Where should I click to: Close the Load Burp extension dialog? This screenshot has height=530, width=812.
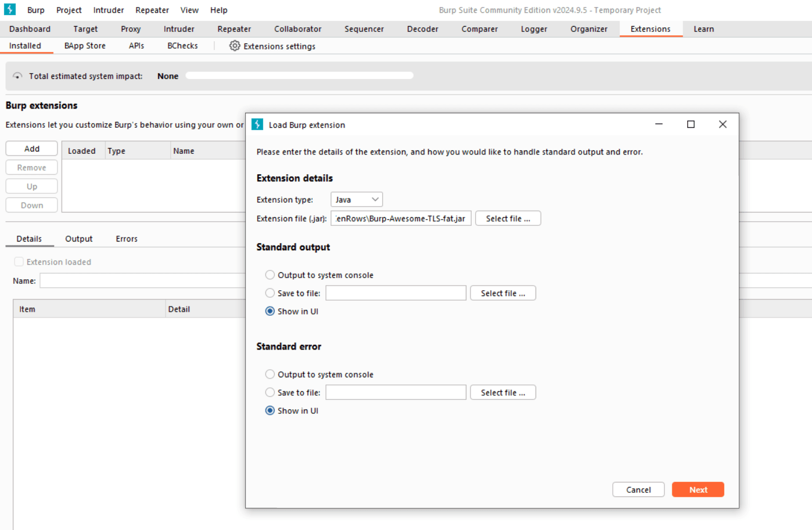[x=723, y=124]
